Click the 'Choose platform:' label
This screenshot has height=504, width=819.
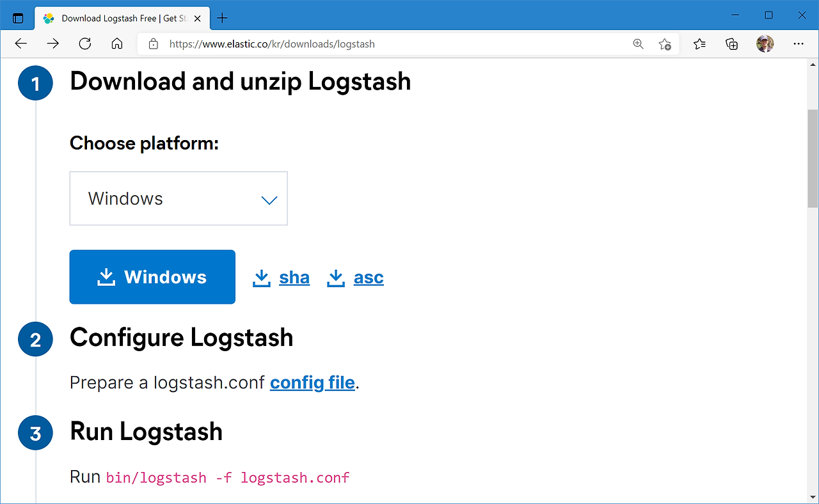click(x=144, y=143)
